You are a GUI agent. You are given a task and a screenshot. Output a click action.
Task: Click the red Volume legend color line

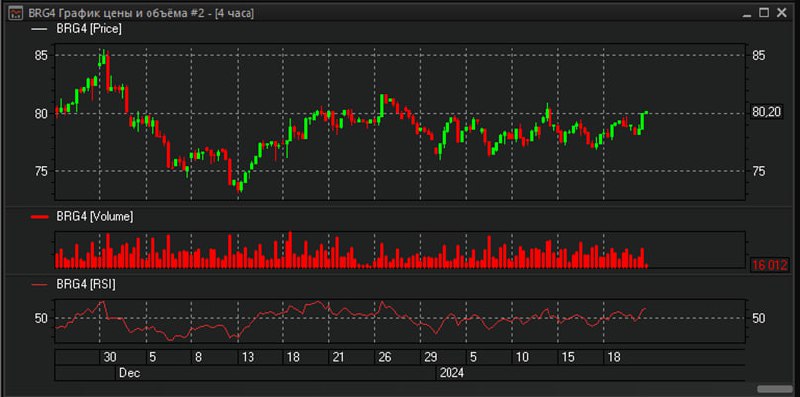click(39, 217)
